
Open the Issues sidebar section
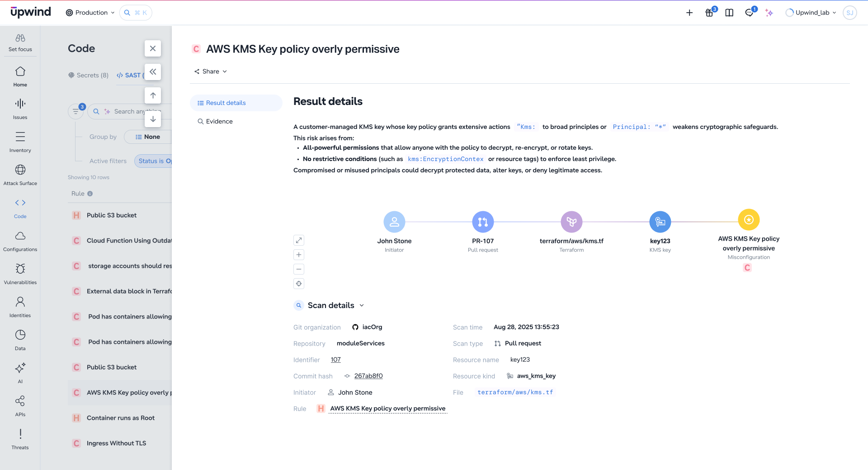[x=20, y=109]
